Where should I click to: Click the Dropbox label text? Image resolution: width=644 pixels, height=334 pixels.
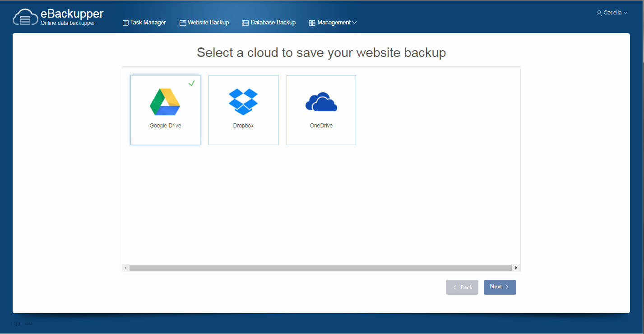tap(243, 126)
